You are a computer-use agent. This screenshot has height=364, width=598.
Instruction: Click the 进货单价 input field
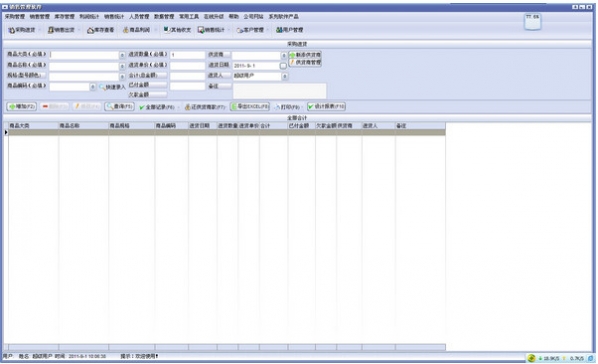click(188, 66)
